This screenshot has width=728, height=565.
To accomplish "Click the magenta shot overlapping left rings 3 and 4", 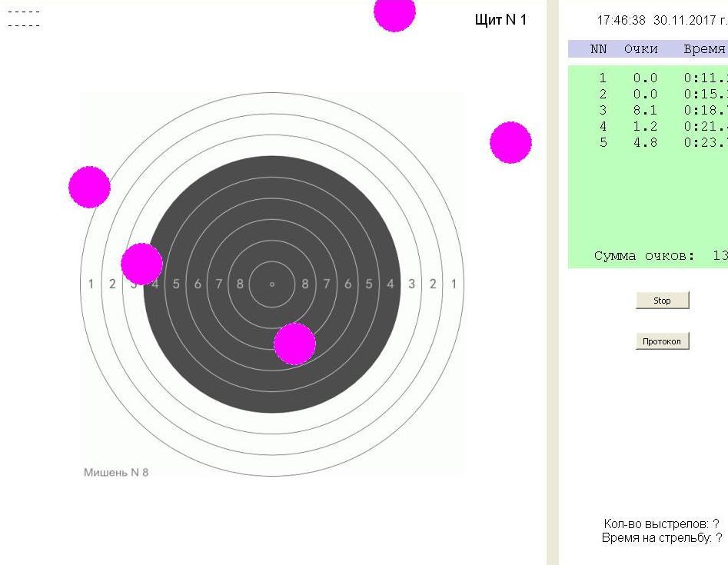I will [x=141, y=264].
